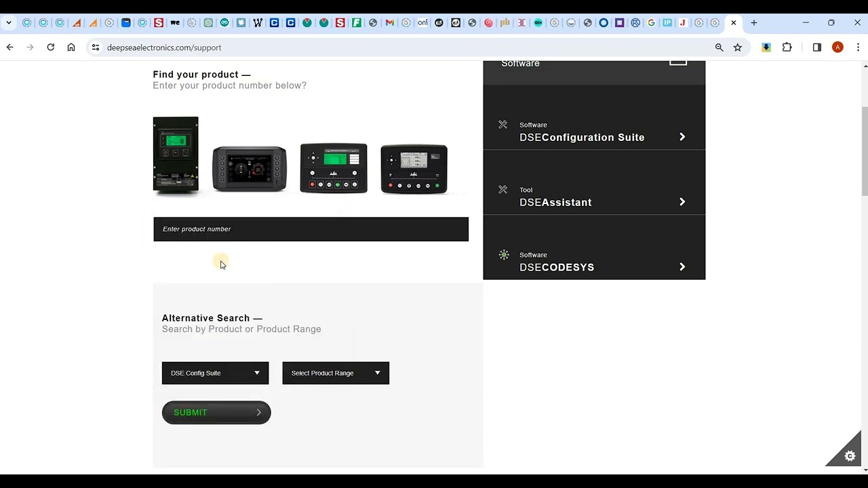Go to the browser home page
Screen dimensions: 868x488
[x=71, y=47]
